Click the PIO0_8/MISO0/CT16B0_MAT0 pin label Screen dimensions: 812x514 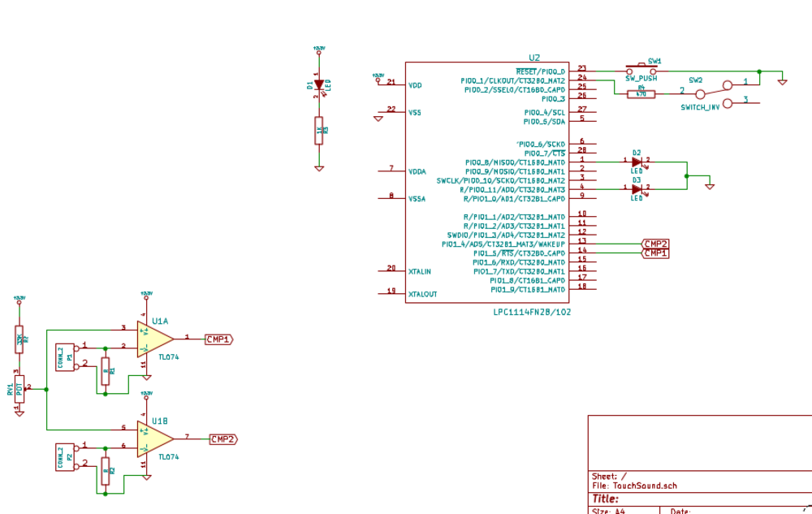tap(515, 162)
